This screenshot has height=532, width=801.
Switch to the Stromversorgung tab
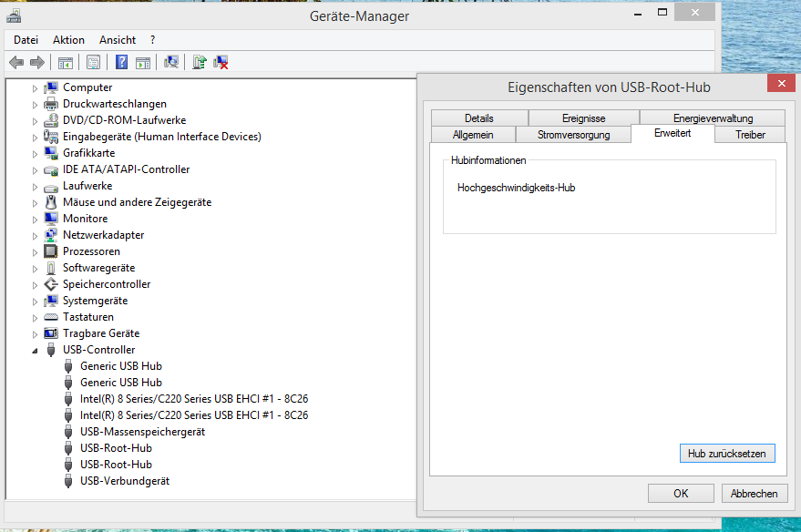pyautogui.click(x=574, y=135)
